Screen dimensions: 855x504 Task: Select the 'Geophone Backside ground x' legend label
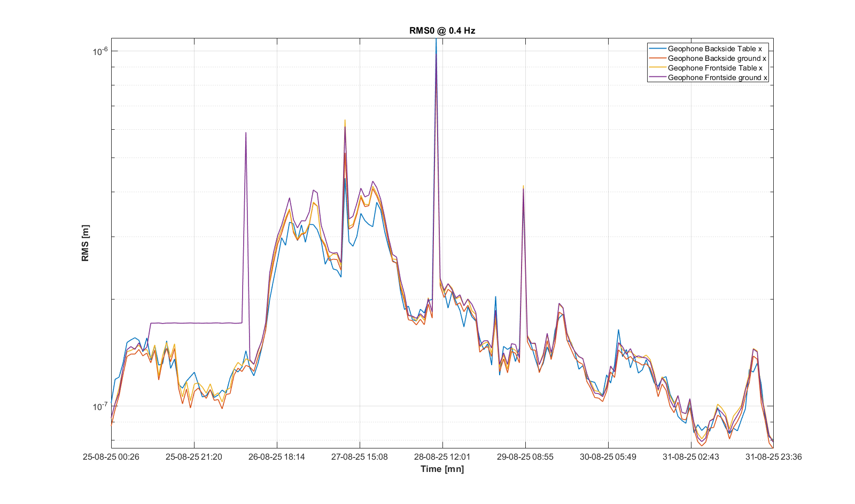(x=717, y=58)
